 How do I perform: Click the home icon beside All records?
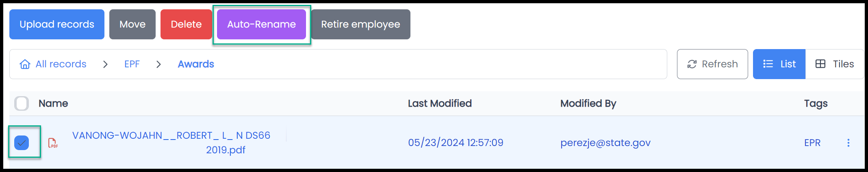coord(25,64)
